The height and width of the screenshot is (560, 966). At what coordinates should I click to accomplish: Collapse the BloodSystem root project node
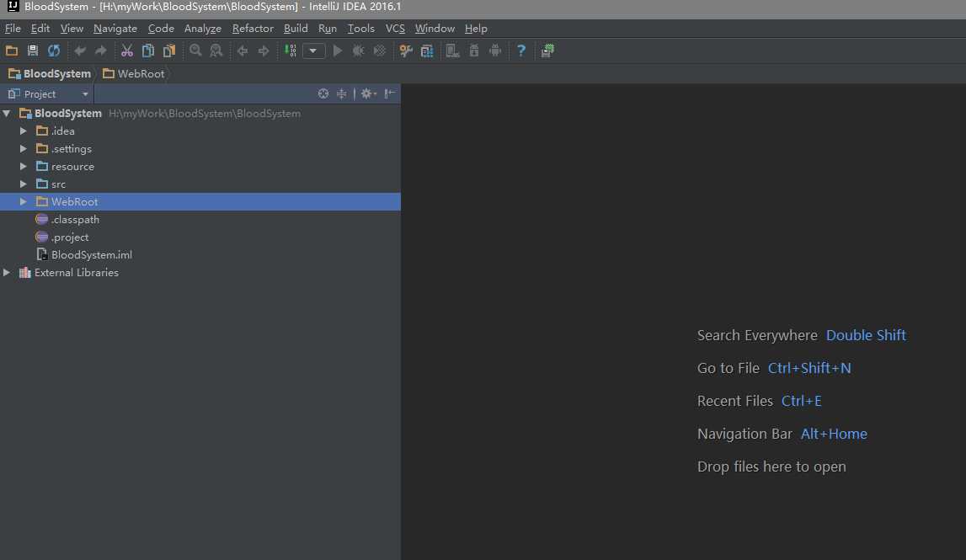pyautogui.click(x=7, y=114)
